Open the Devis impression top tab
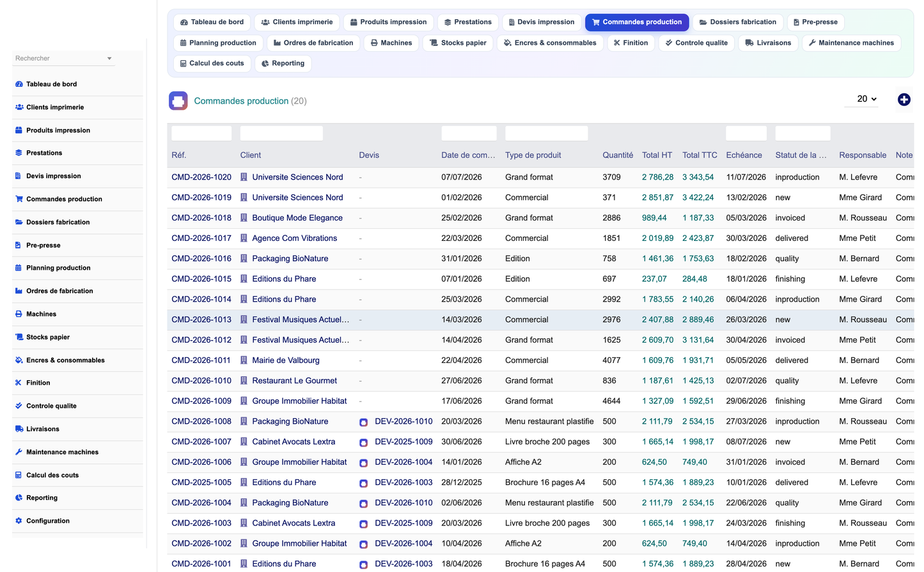Viewport: 924px width, 572px height. click(542, 22)
